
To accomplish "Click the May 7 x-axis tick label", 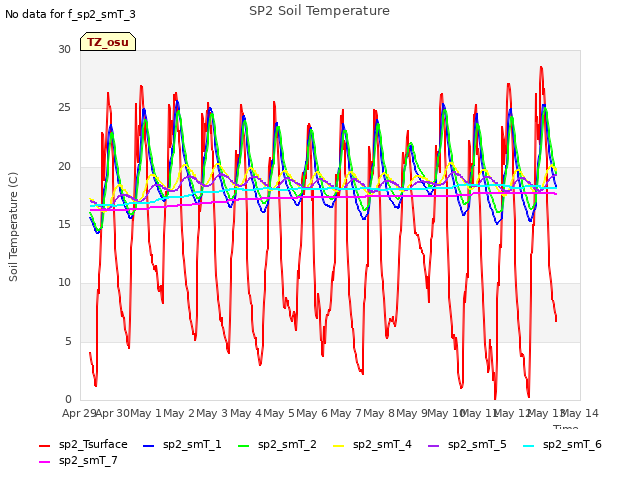I will [346, 413].
